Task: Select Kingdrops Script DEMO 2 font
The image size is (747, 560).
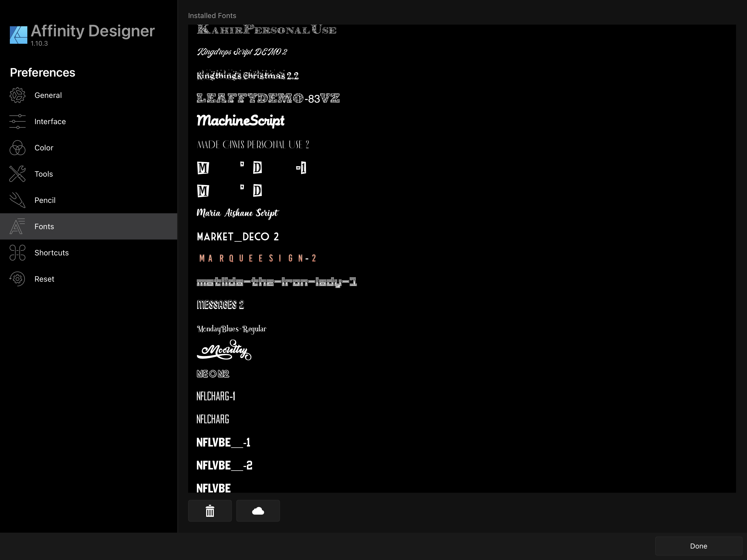Action: point(242,52)
